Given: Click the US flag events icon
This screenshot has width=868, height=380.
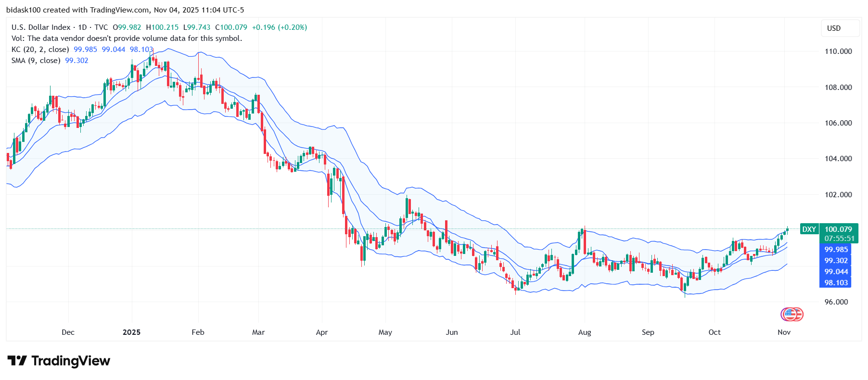Looking at the screenshot, I should [791, 315].
